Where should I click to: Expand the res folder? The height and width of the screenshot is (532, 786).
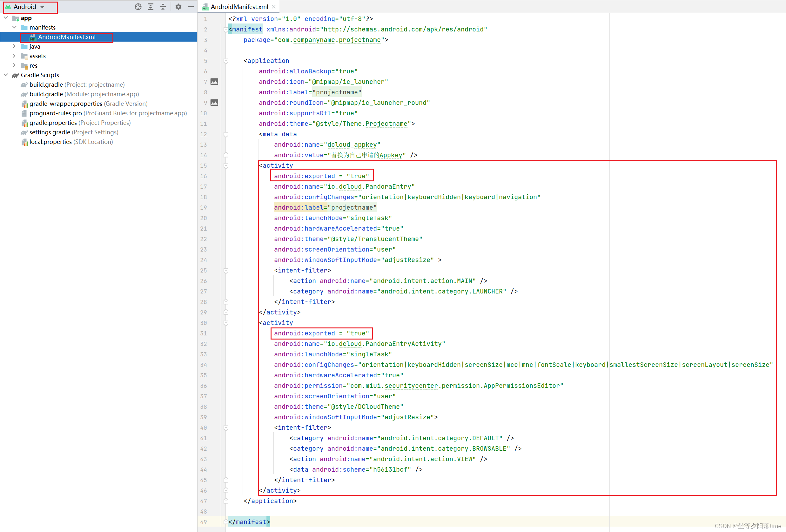(x=14, y=65)
